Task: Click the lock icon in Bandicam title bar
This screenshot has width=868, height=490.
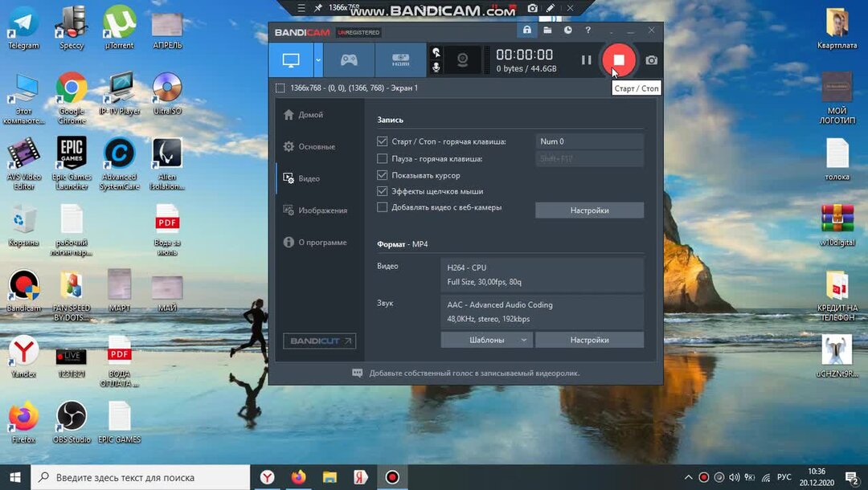Action: [527, 30]
